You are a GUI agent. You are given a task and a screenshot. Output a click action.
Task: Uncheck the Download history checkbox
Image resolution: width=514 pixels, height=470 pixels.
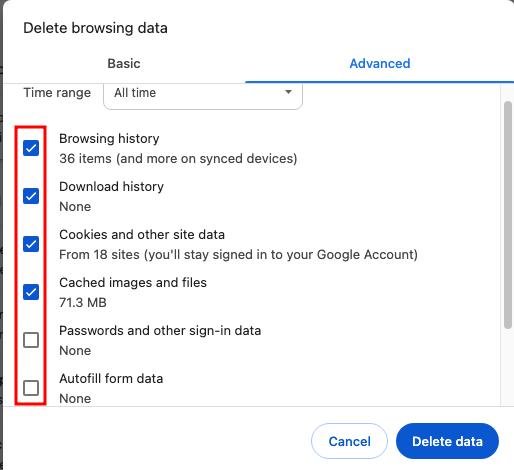coord(31,196)
